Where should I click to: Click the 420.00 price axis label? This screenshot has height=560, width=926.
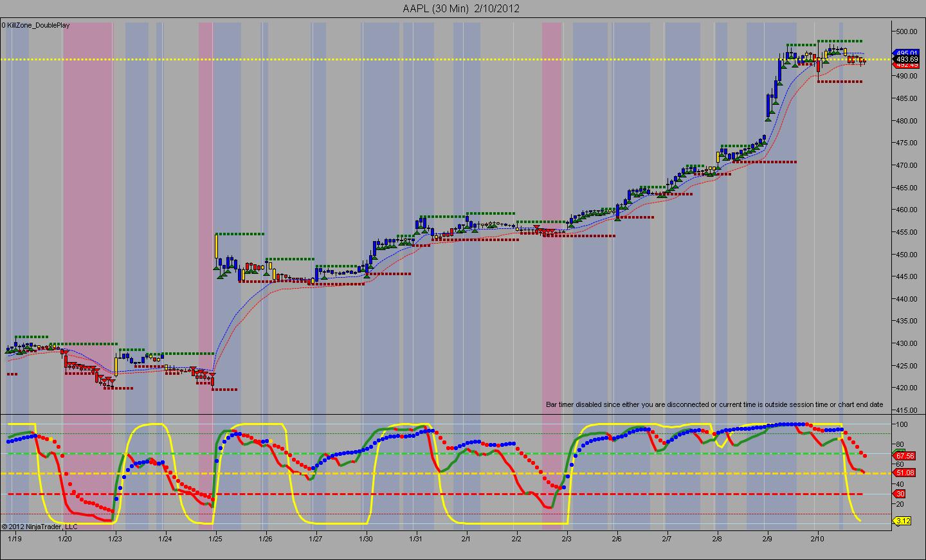(x=905, y=388)
